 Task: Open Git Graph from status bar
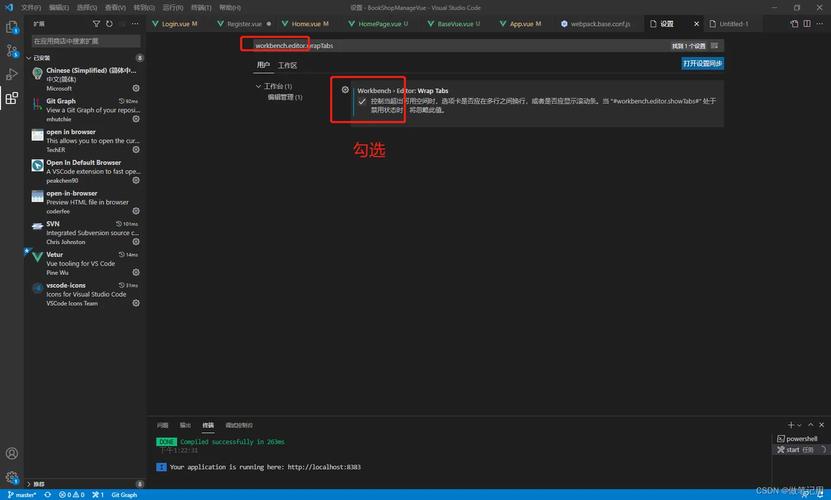[x=124, y=495]
